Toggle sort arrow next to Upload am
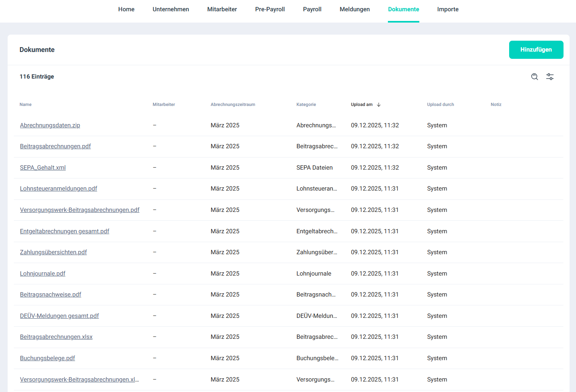Screen dimensions: 576x392 [x=379, y=105]
